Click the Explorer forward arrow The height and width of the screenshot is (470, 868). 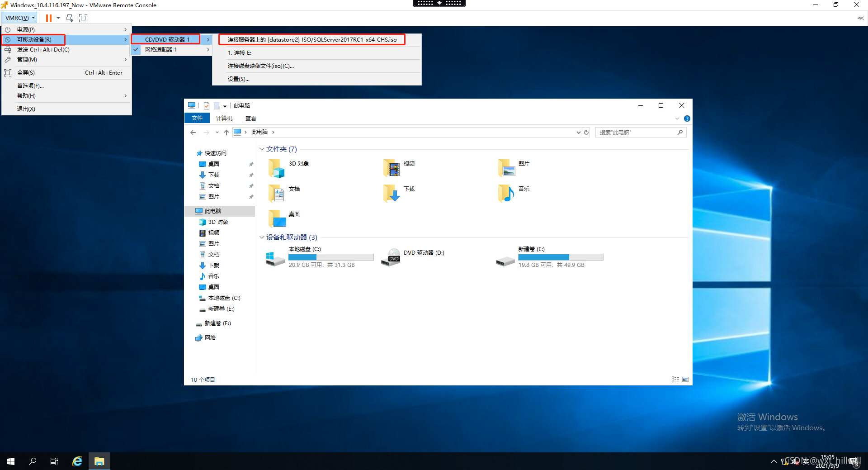[x=207, y=133]
